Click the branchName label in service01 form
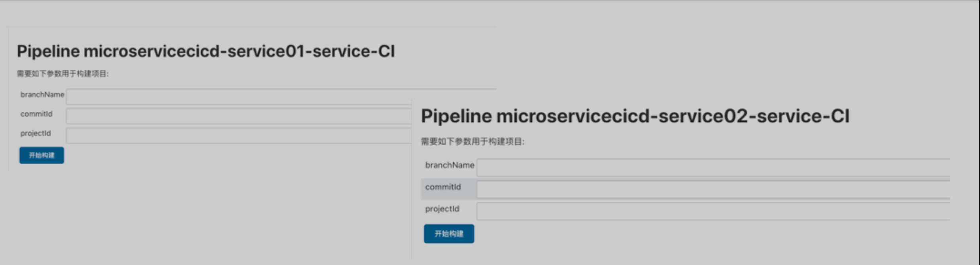 click(x=42, y=95)
